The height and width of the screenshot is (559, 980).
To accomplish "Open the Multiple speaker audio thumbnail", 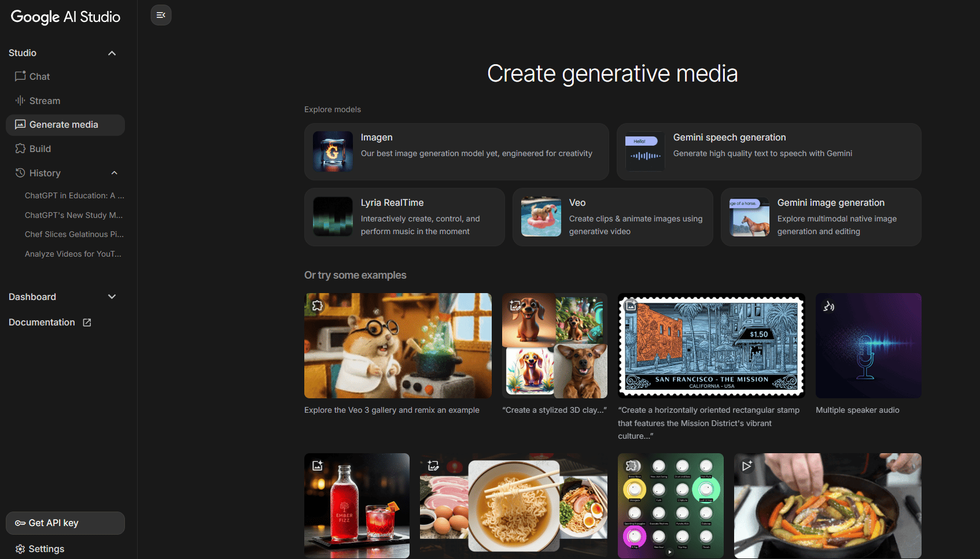I will (x=868, y=346).
